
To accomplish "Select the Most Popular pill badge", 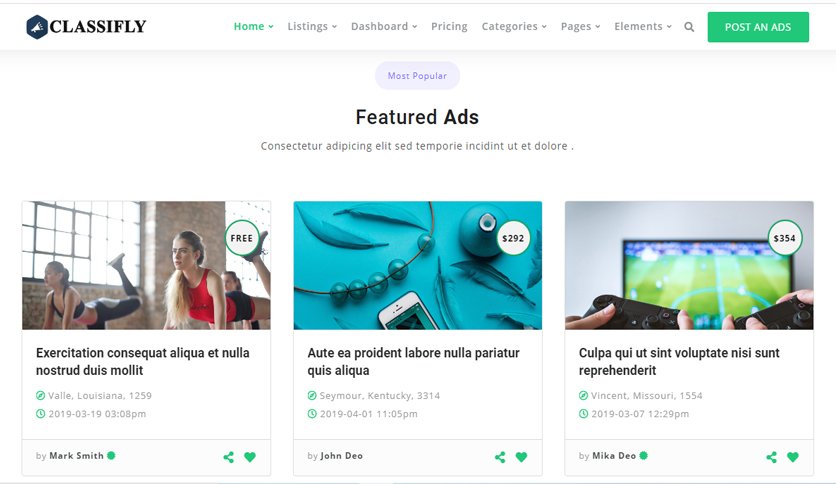I will [x=417, y=76].
